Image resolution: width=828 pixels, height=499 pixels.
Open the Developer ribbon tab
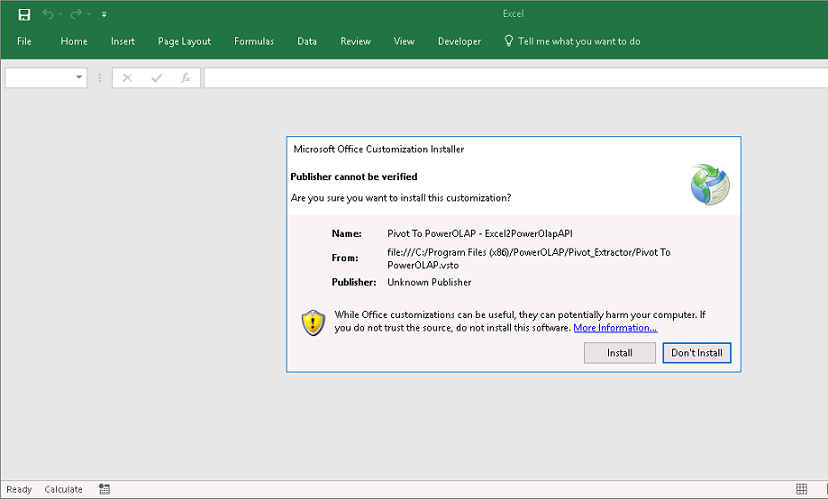tap(459, 41)
